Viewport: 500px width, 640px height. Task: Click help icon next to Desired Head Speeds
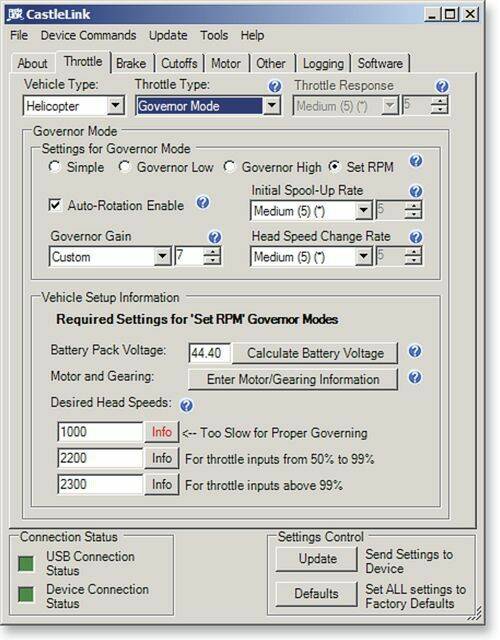click(187, 405)
